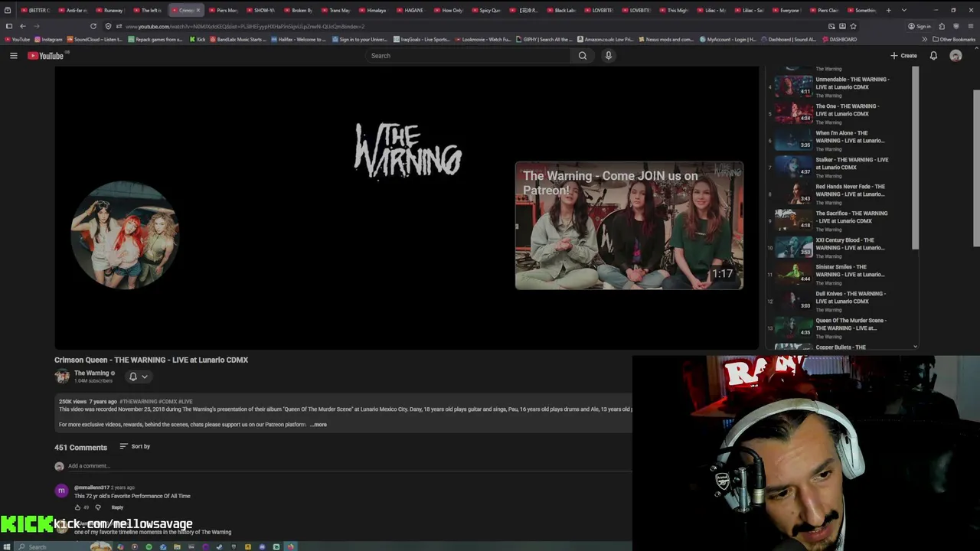
Task: Open the SoundCloud bookmark
Action: pos(95,39)
